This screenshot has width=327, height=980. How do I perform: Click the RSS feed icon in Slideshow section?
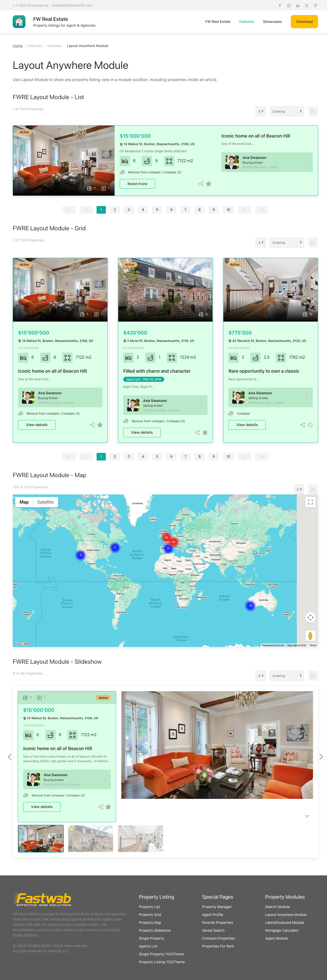point(312,676)
